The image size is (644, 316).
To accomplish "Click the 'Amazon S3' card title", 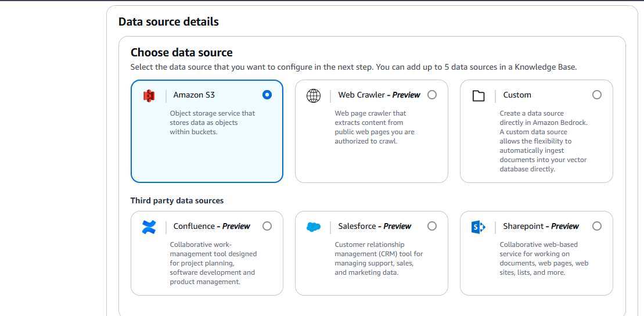I will click(194, 95).
